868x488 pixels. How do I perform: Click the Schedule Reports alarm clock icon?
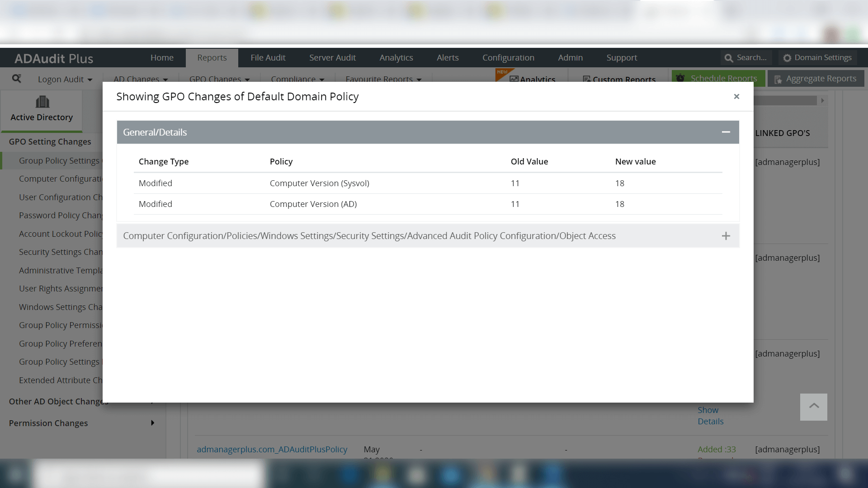click(681, 78)
